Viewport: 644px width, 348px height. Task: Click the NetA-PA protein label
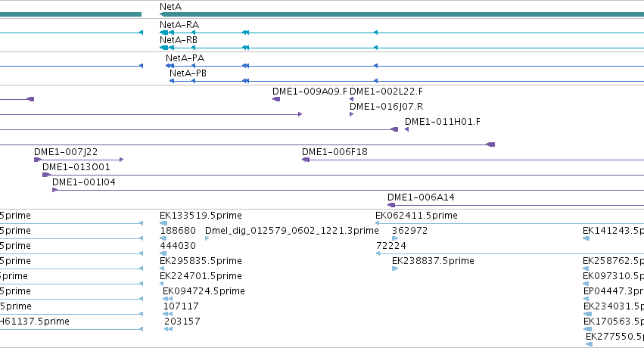click(x=185, y=57)
